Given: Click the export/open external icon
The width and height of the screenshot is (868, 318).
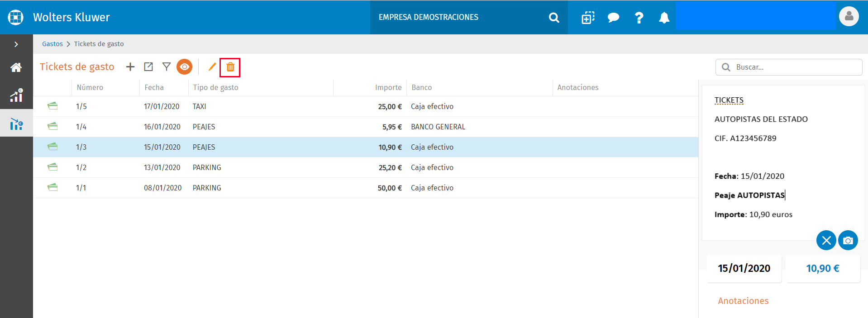Looking at the screenshot, I should (x=148, y=67).
